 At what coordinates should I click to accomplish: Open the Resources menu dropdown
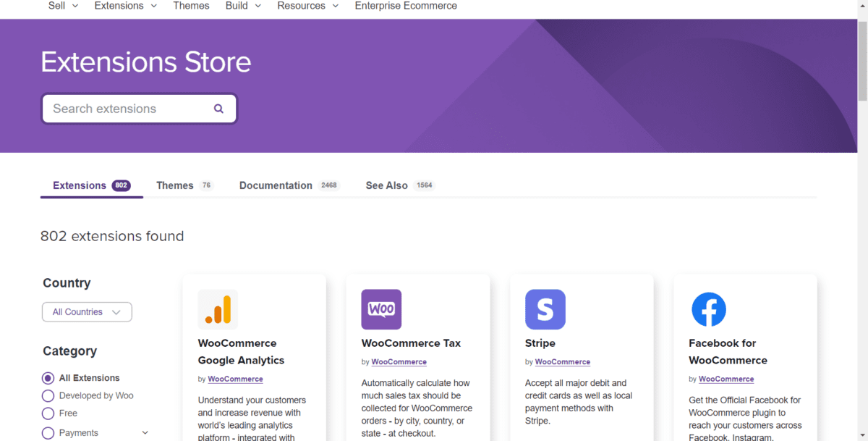tap(308, 6)
